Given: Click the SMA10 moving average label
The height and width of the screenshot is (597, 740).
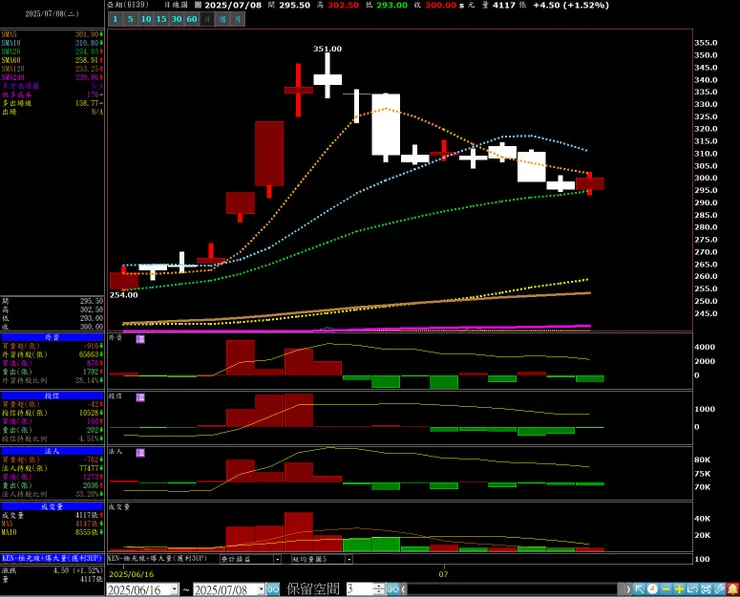Looking at the screenshot, I should click(x=11, y=43).
